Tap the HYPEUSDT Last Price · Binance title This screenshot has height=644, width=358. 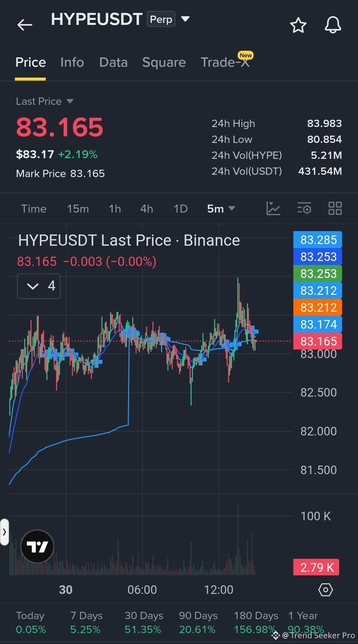pyautogui.click(x=129, y=240)
